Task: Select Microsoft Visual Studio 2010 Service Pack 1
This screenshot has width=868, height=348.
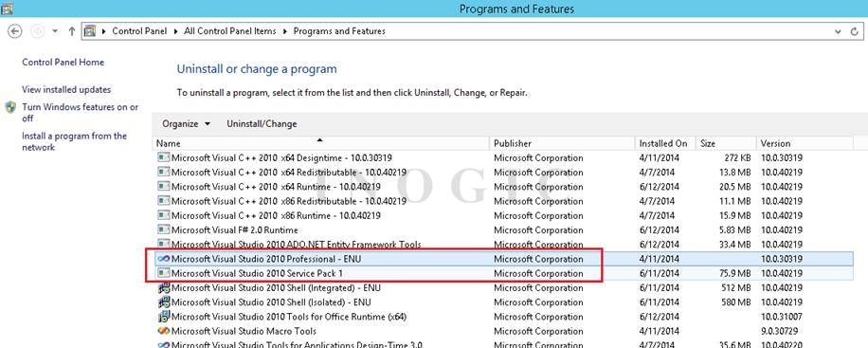Action: pos(257,273)
